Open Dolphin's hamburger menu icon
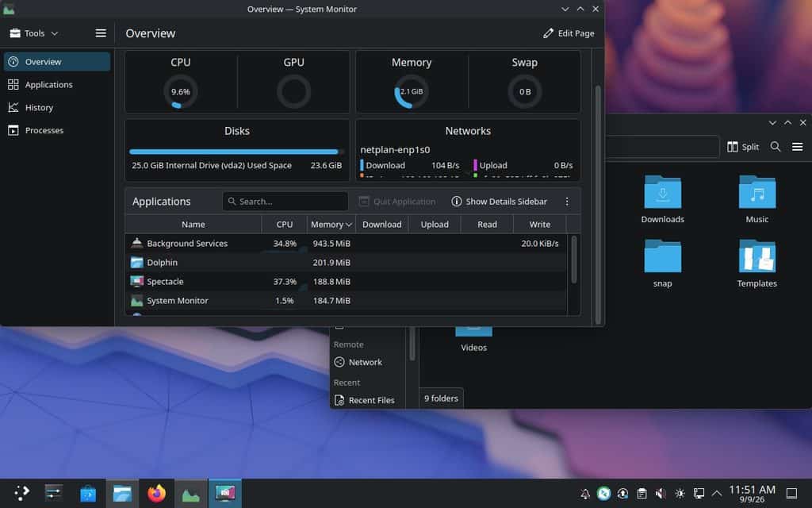This screenshot has width=812, height=508. pyautogui.click(x=798, y=147)
